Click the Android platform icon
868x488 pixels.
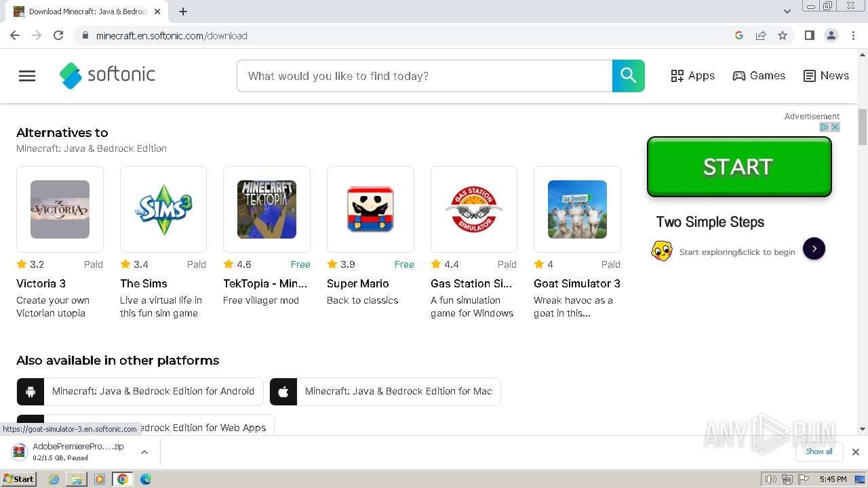point(31,392)
